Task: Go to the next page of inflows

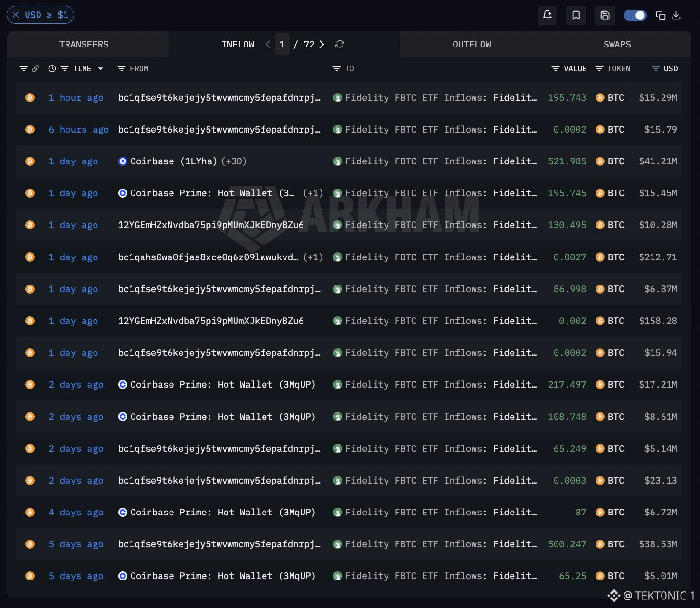Action: point(322,44)
